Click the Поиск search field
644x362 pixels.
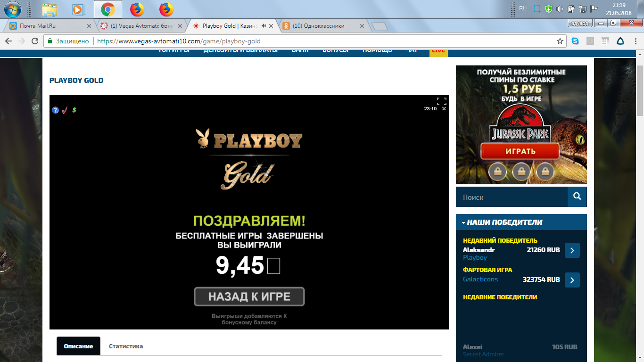pos(512,197)
